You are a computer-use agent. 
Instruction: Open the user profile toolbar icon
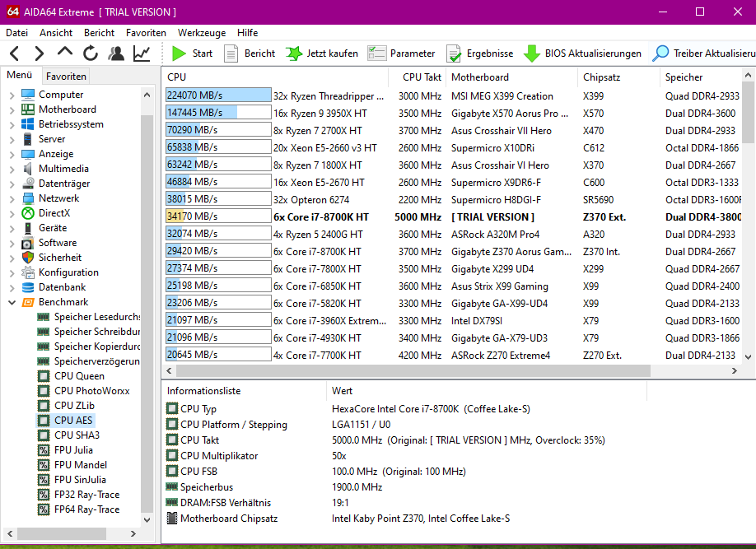[x=116, y=53]
